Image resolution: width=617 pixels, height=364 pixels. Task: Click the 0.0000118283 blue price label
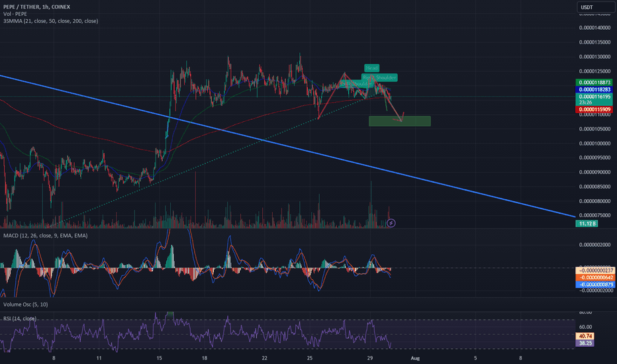click(594, 89)
